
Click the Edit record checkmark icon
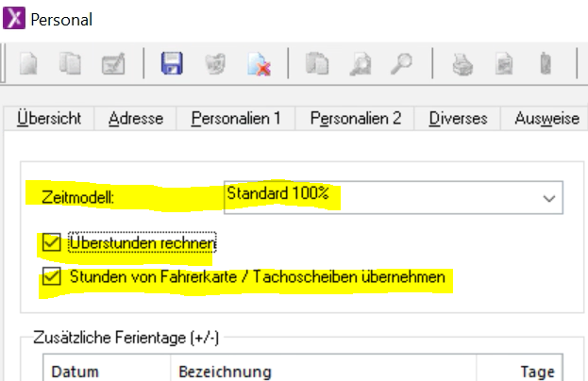(x=113, y=64)
